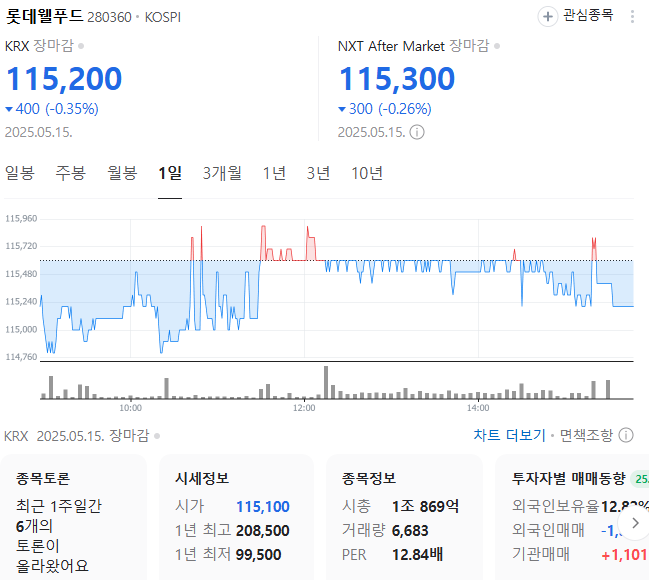Click 기관매매 value +1,101

pyautogui.click(x=624, y=555)
